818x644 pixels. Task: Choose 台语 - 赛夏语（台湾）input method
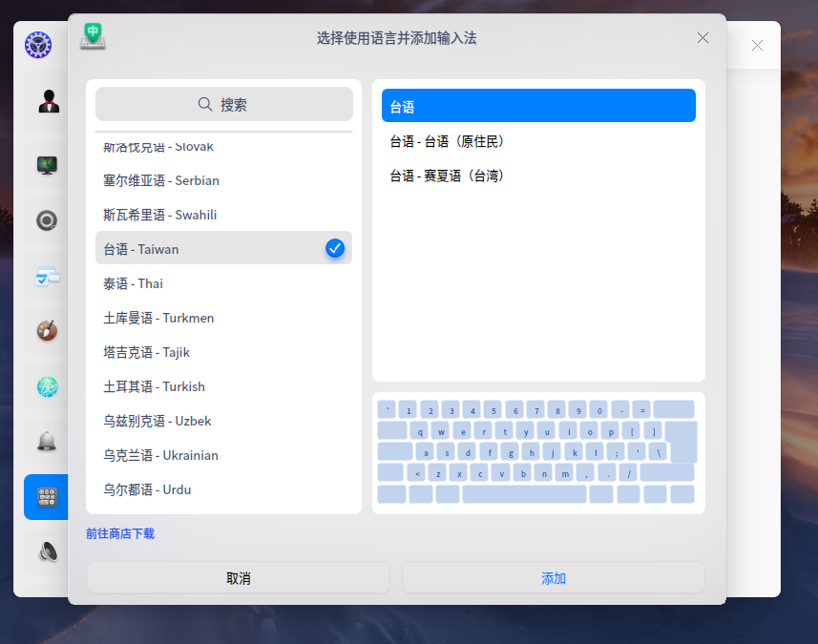pos(538,176)
